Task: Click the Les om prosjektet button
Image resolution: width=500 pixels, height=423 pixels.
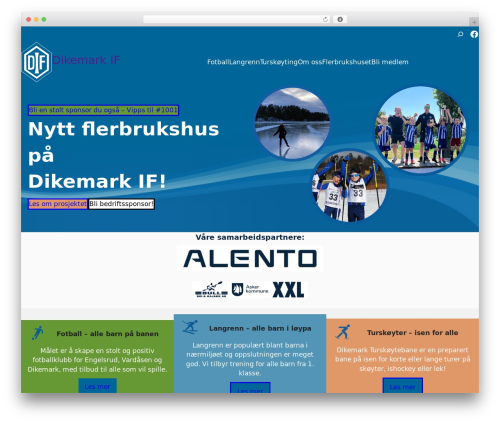Action: 58,204
